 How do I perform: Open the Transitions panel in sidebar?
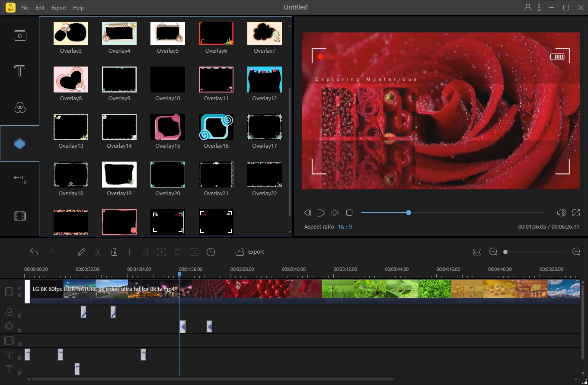[x=20, y=180]
